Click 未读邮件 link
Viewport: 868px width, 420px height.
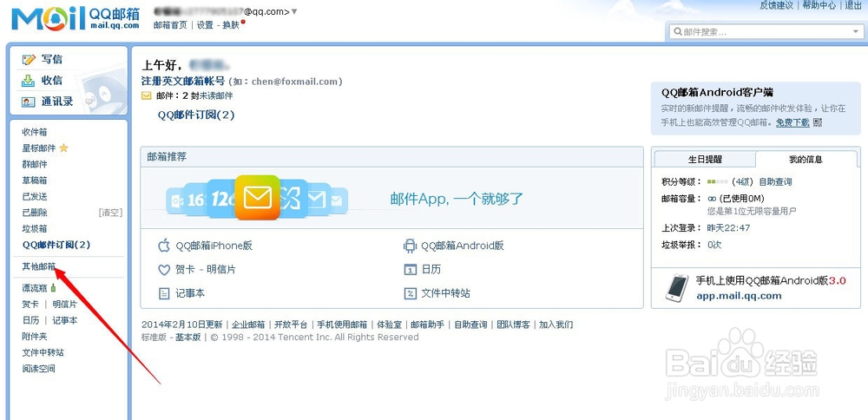tap(216, 95)
